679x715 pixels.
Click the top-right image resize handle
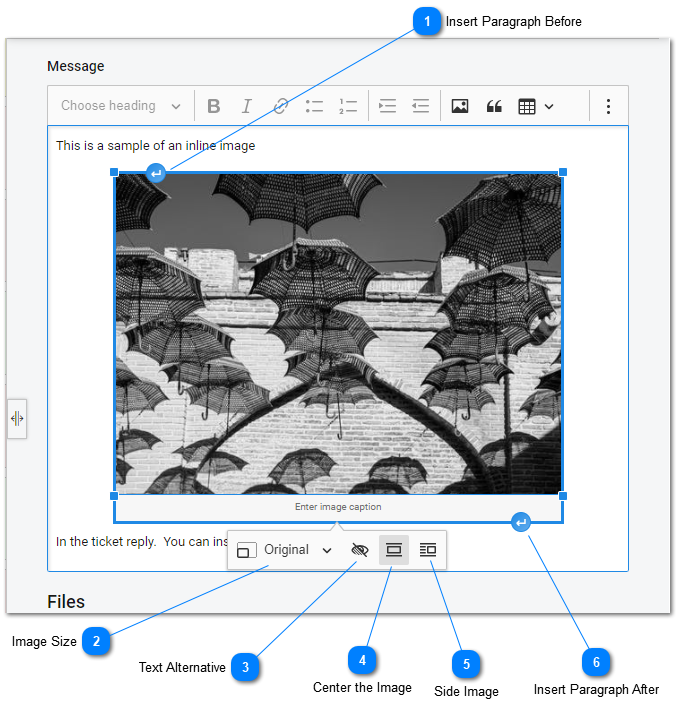(x=563, y=172)
